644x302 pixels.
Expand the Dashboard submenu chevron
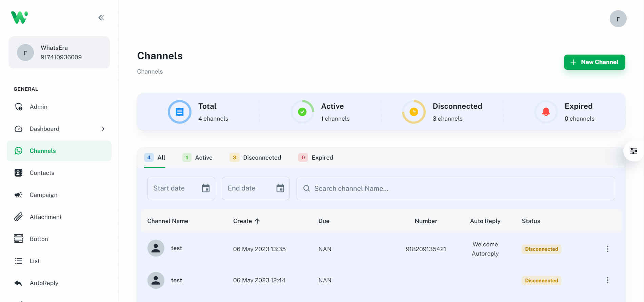tap(103, 129)
